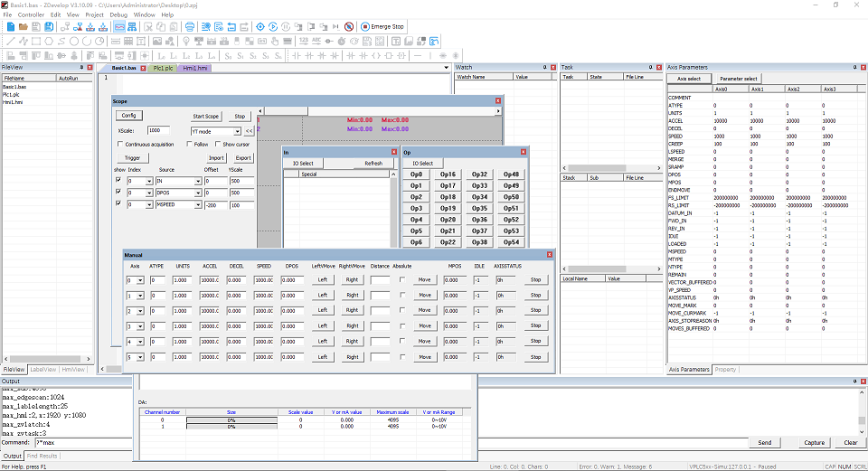Toggle the Show cursor checkbox
The width and height of the screenshot is (868, 471).
click(218, 144)
